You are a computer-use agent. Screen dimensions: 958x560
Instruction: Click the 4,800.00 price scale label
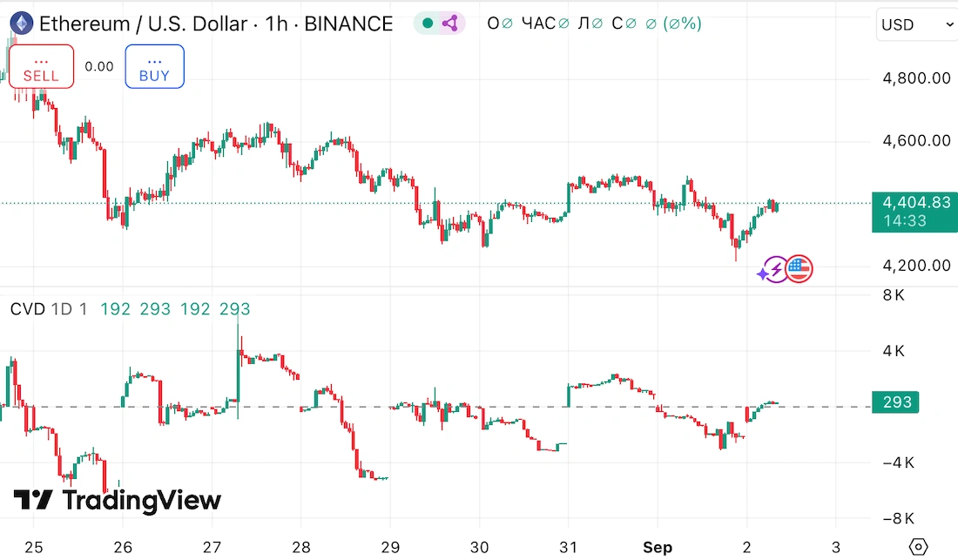coord(916,78)
